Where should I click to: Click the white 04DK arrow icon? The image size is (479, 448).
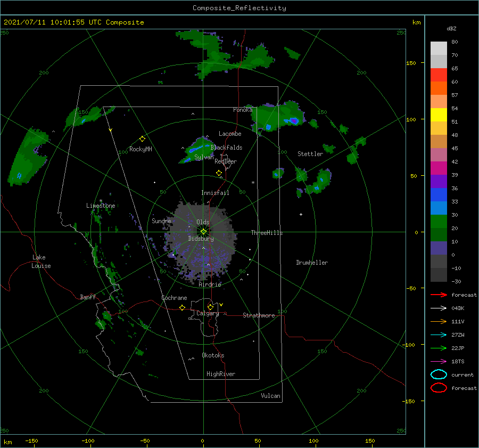coord(439,308)
